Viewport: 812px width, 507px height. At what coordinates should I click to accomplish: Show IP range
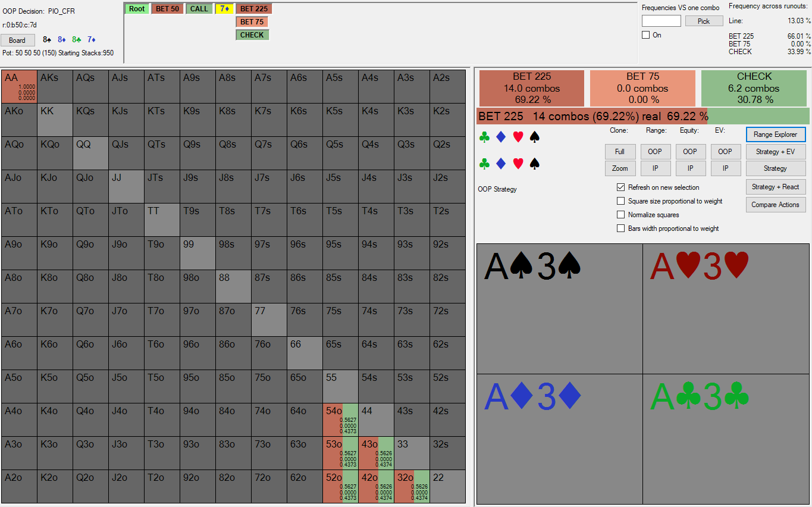click(655, 168)
